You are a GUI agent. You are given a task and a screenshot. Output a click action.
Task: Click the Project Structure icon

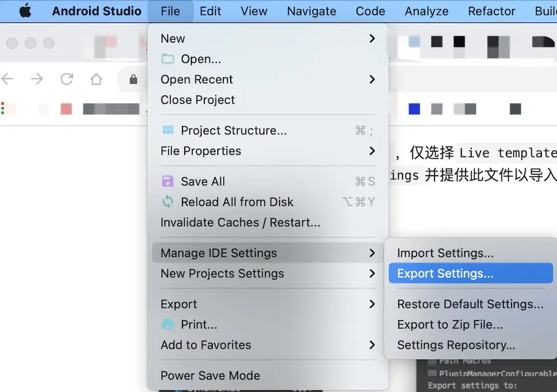tap(168, 130)
